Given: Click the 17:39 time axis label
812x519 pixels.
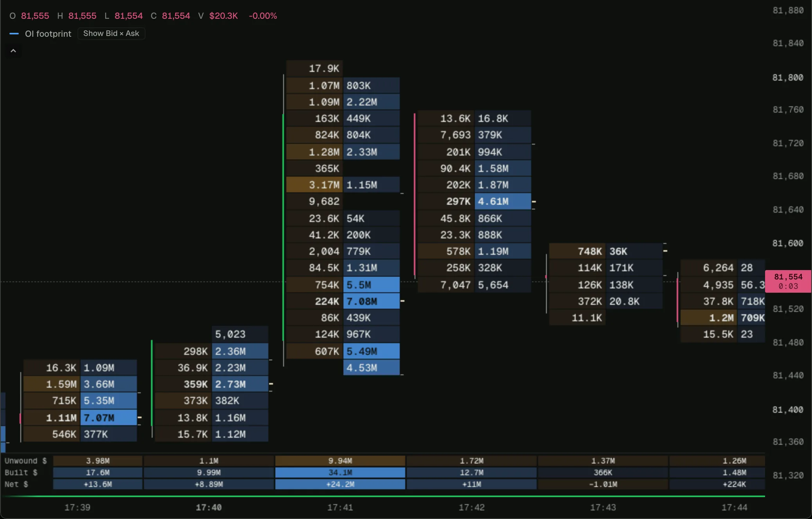Looking at the screenshot, I should point(77,507).
